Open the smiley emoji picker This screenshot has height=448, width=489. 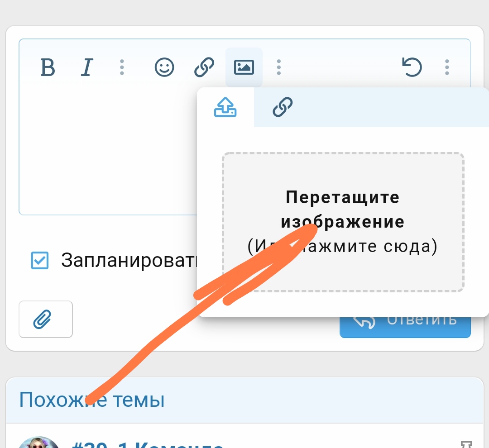pyautogui.click(x=164, y=67)
